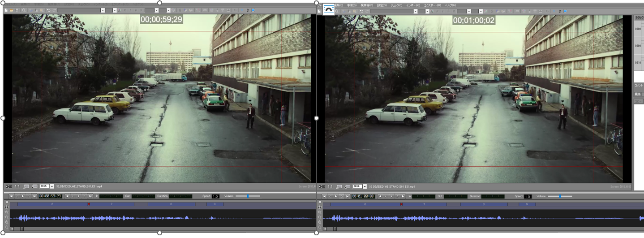Click New file icon in left window toolbar

pos(6,10)
